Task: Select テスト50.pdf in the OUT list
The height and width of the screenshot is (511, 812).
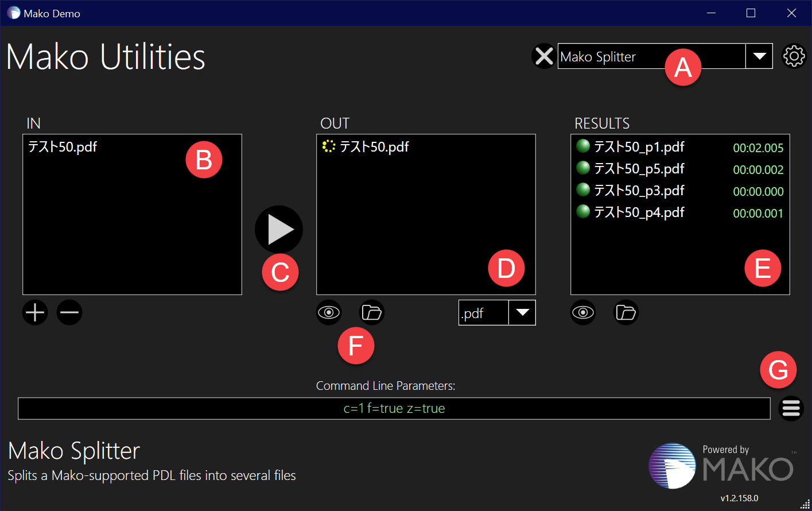Action: click(x=374, y=147)
